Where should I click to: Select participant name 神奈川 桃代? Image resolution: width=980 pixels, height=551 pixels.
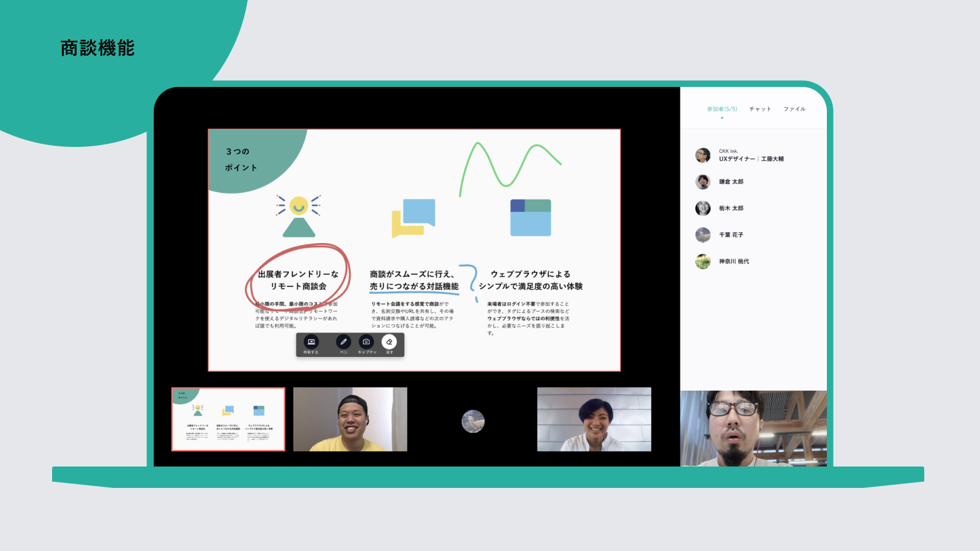tap(734, 261)
